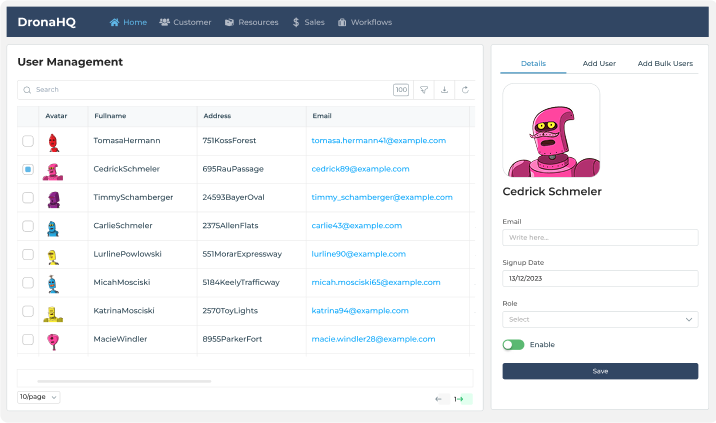
Task: Open the Resources menu item
Action: coord(252,22)
